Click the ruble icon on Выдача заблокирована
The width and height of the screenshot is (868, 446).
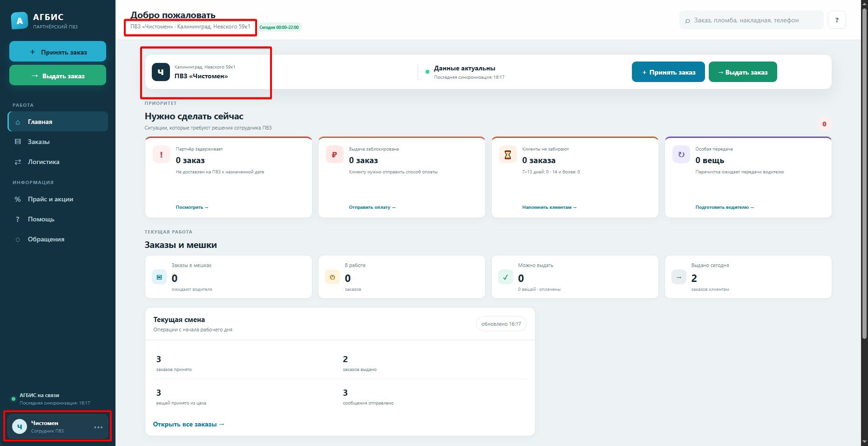(x=334, y=154)
